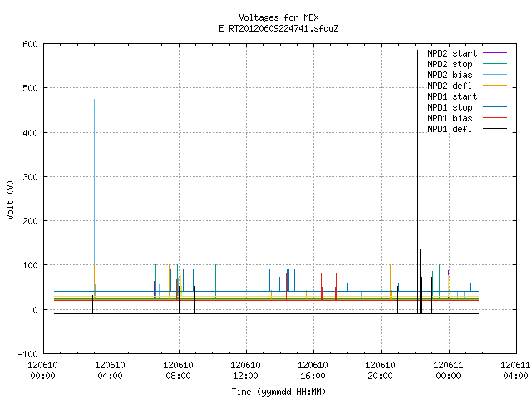Click the '120610 20:00' x-axis tick label
The image size is (532, 399).
coord(380,371)
